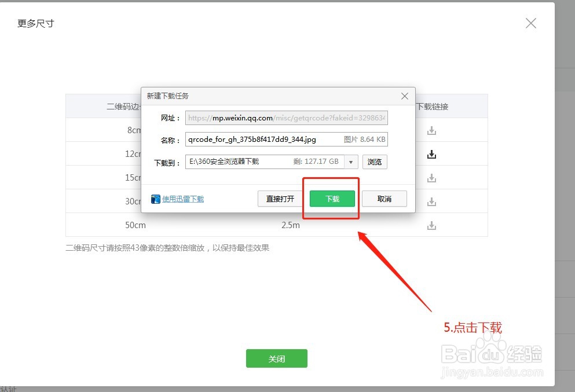Download the 30cm QR code size
Screen dimensions: 575x392
pyautogui.click(x=431, y=202)
